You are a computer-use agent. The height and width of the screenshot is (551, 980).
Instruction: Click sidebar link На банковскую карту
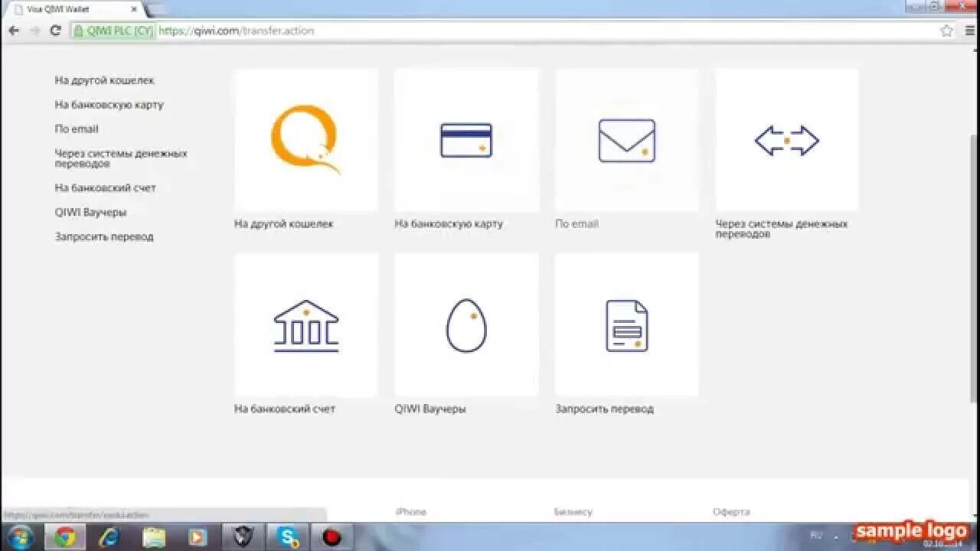click(109, 105)
